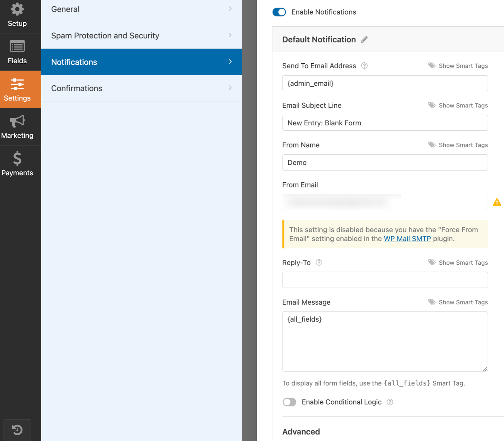The height and width of the screenshot is (441, 504).
Task: Toggle the Enable Notifications switch
Action: 279,12
